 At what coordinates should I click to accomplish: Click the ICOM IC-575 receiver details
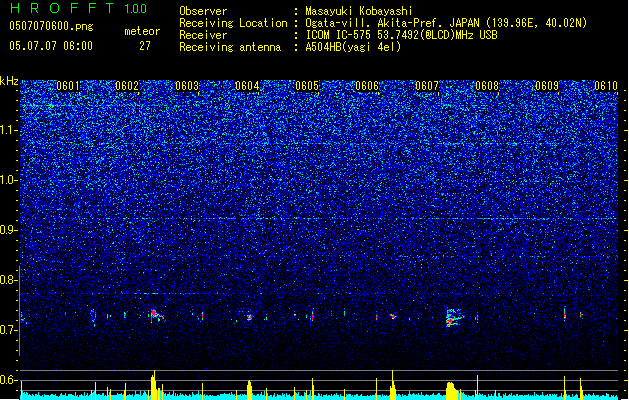point(401,35)
